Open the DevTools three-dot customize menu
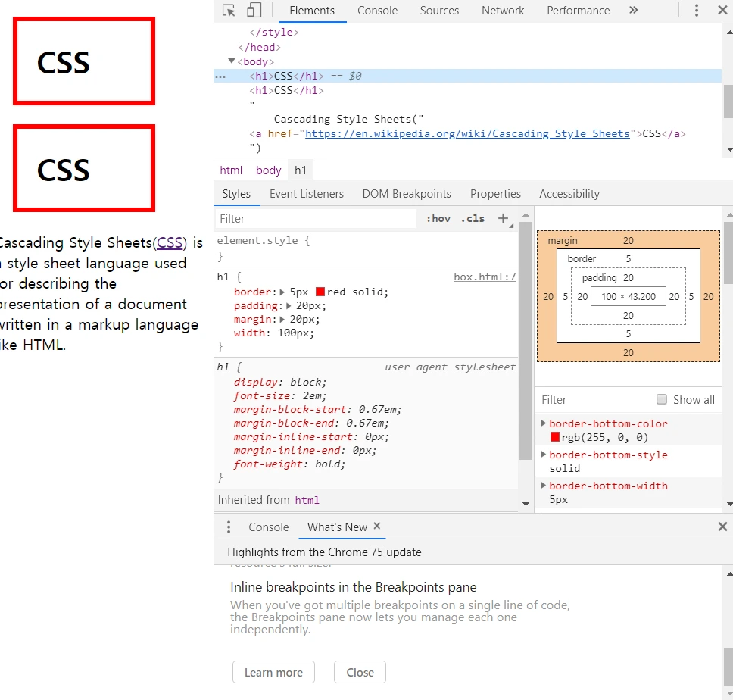 (697, 11)
